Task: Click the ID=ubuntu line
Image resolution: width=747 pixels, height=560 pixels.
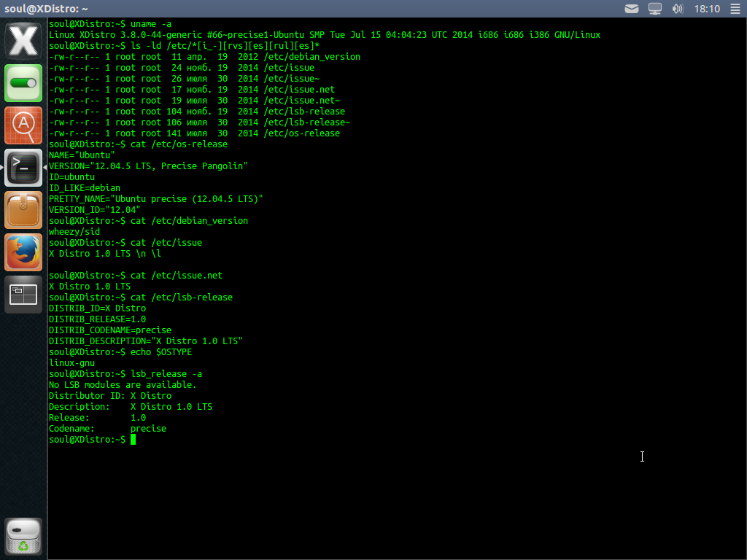Action: [x=72, y=177]
